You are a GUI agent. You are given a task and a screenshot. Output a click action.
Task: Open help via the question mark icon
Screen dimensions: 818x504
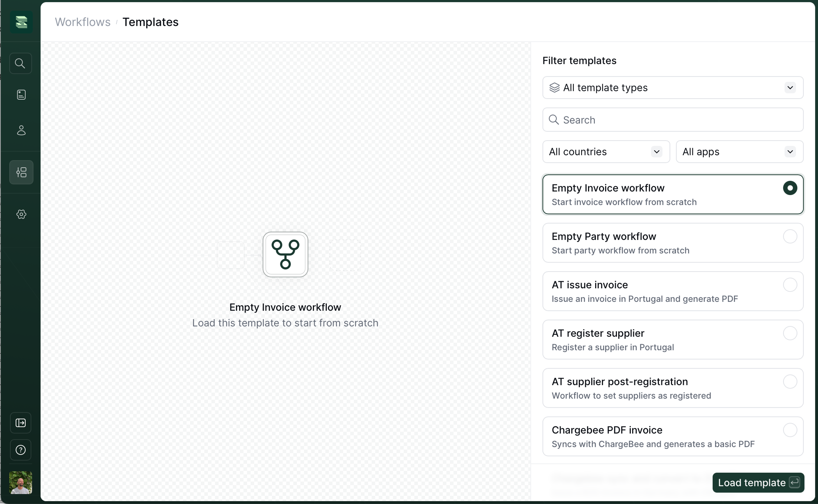tap(21, 450)
